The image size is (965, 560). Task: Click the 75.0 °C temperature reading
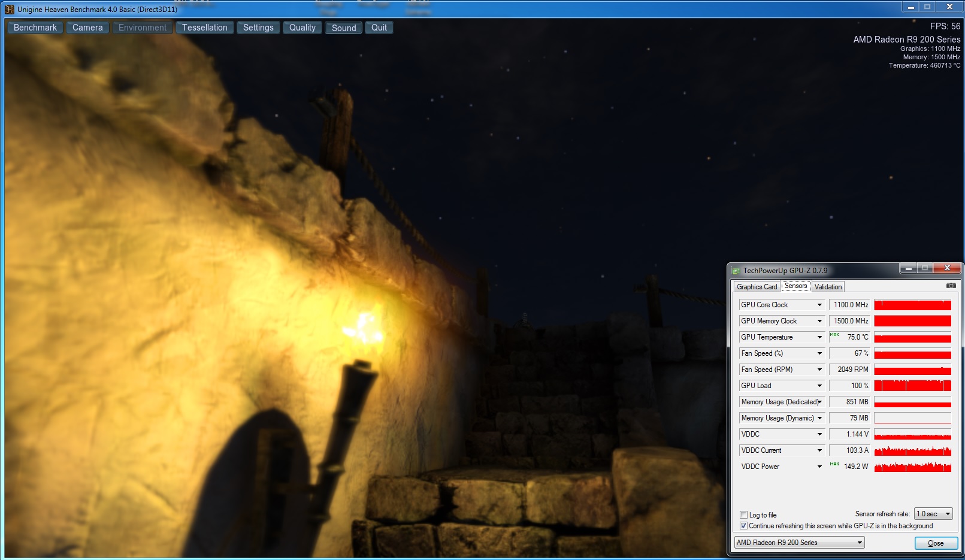(849, 337)
